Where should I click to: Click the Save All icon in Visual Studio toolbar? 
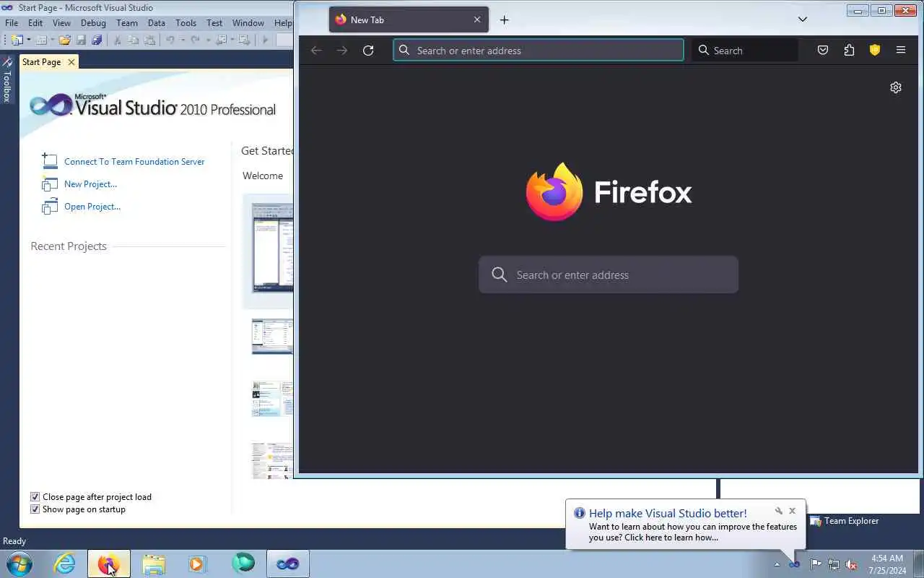coord(97,40)
